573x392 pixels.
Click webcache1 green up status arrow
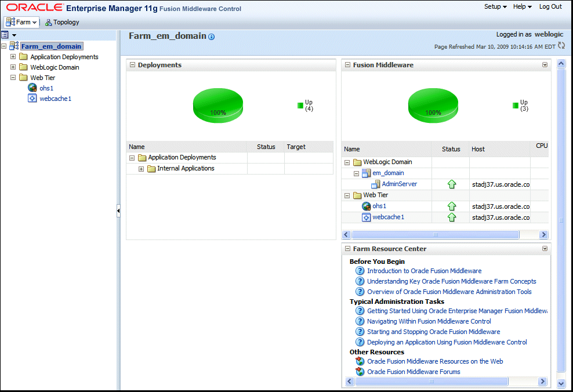pos(452,217)
